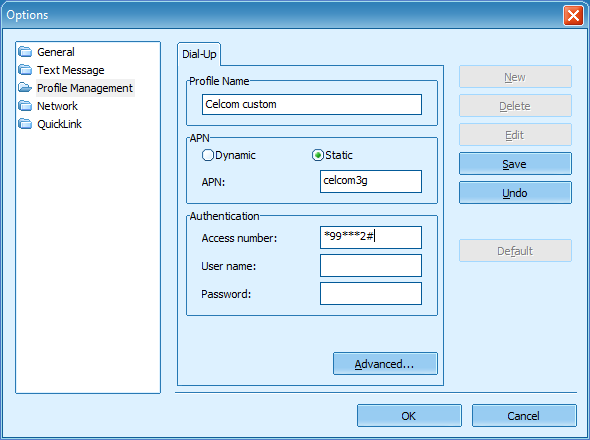Click the QuickLink folder icon
Image resolution: width=590 pixels, height=440 pixels.
click(x=25, y=124)
